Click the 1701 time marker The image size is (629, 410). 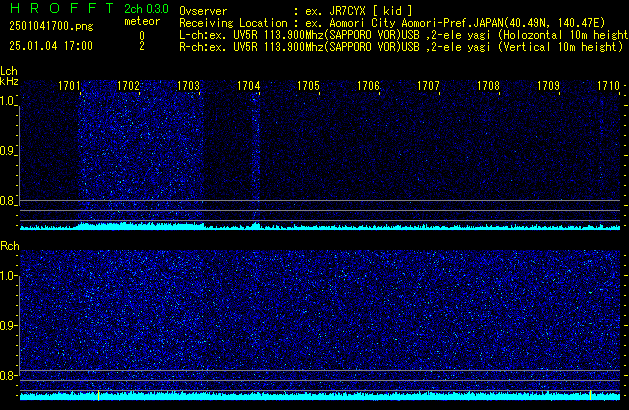pos(69,86)
